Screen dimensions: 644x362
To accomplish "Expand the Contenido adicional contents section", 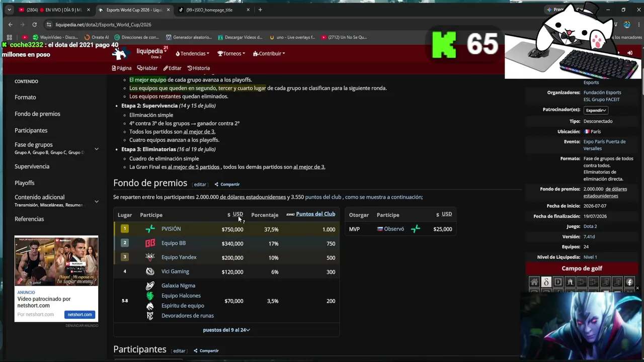I will [x=97, y=201].
